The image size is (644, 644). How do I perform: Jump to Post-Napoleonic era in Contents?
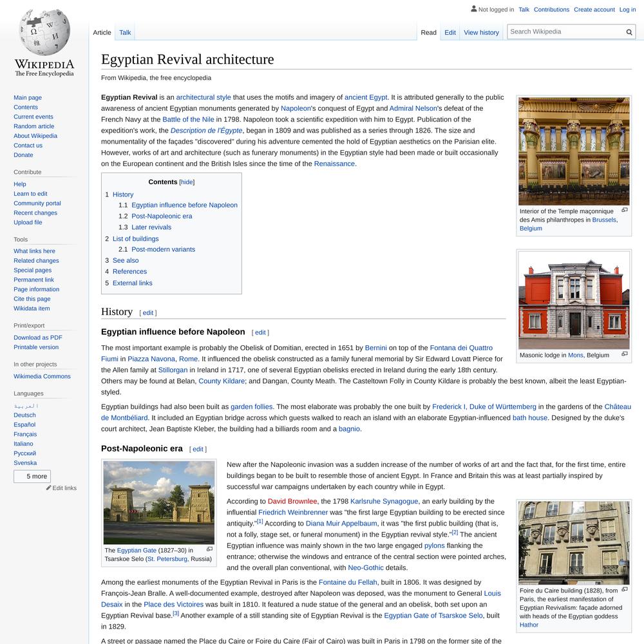coord(162,216)
